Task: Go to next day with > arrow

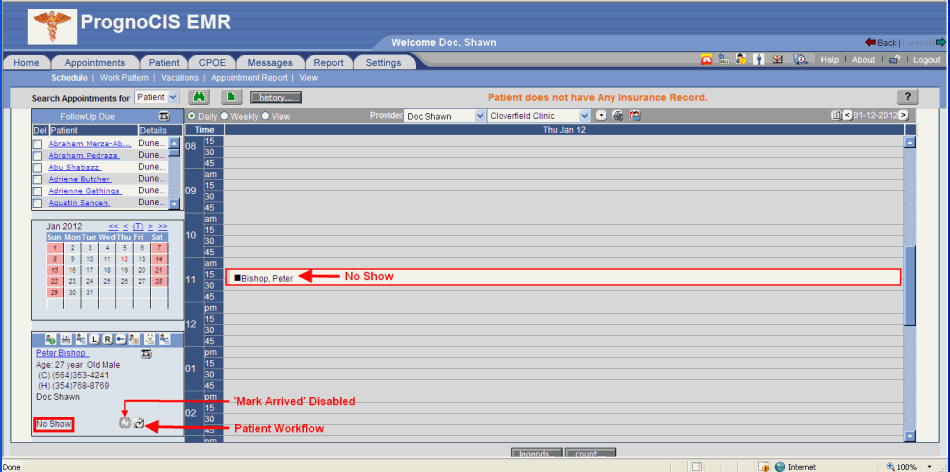Action: point(903,115)
